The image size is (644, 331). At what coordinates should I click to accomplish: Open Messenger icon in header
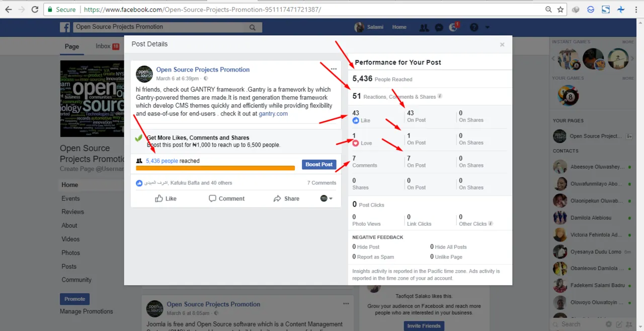[439, 27]
